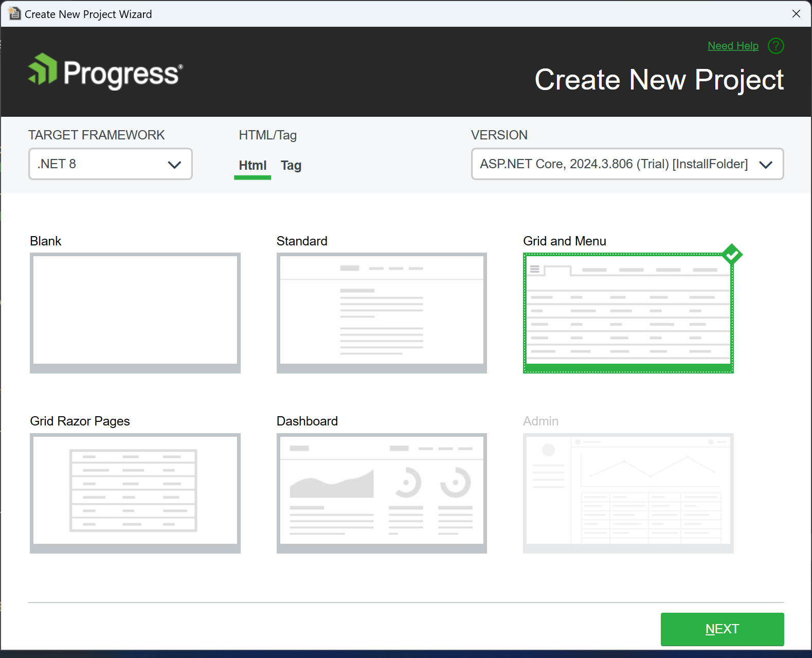Click the Standard template label
812x658 pixels.
coord(302,241)
